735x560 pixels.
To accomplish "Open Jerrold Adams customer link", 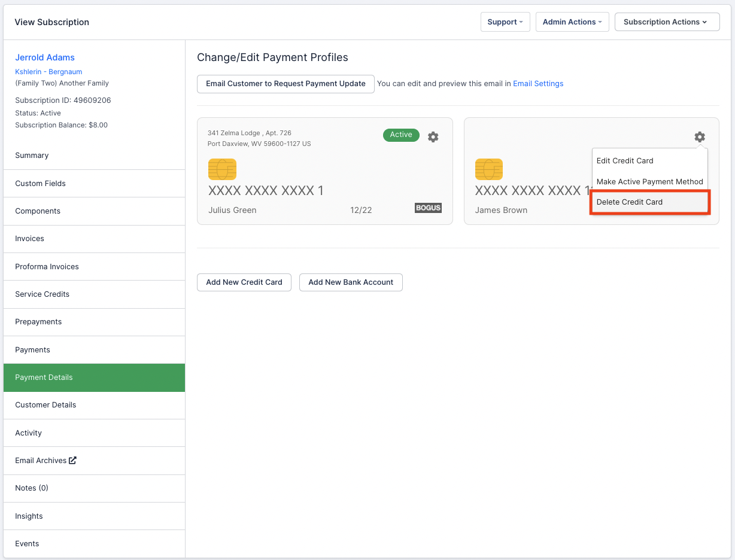I will [45, 57].
